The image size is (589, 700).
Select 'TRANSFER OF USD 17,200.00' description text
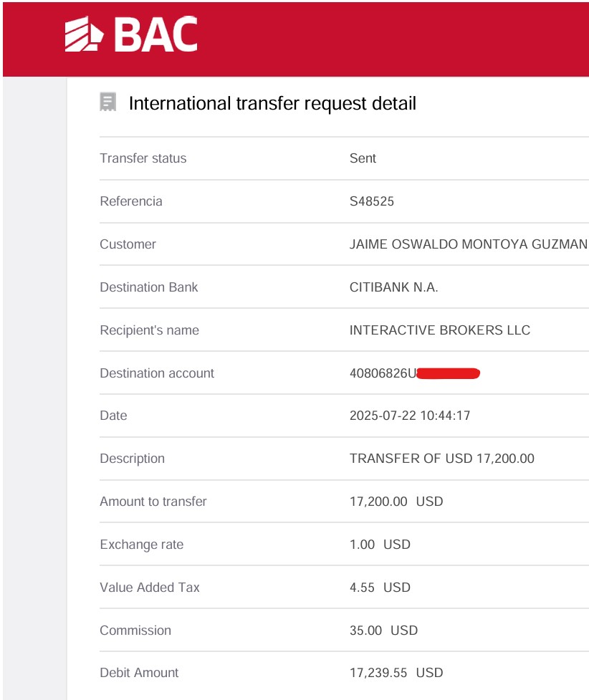point(441,459)
